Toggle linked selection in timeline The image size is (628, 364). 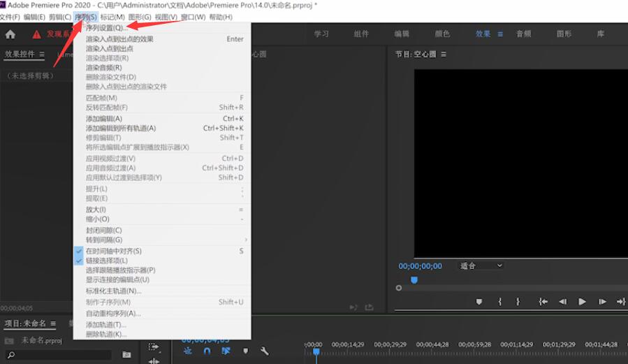(226, 351)
